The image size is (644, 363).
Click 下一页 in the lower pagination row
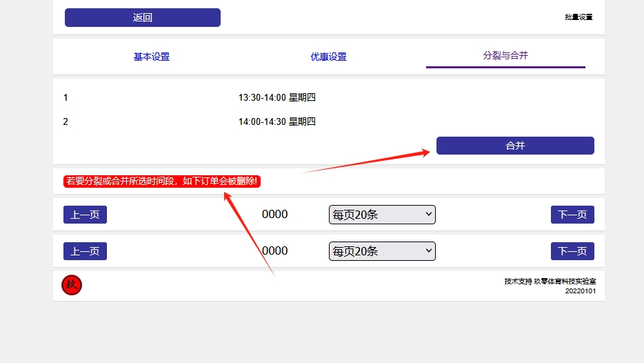pyautogui.click(x=572, y=251)
